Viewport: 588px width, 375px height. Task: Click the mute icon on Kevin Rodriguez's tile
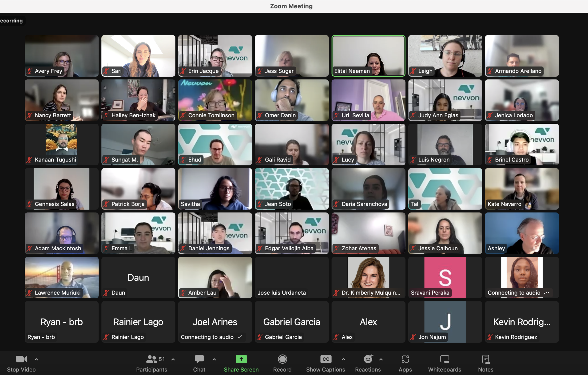click(x=490, y=337)
